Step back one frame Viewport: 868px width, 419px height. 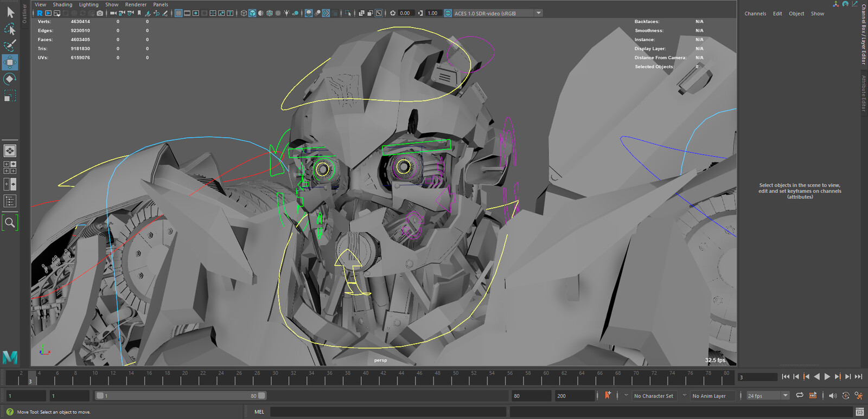click(796, 377)
